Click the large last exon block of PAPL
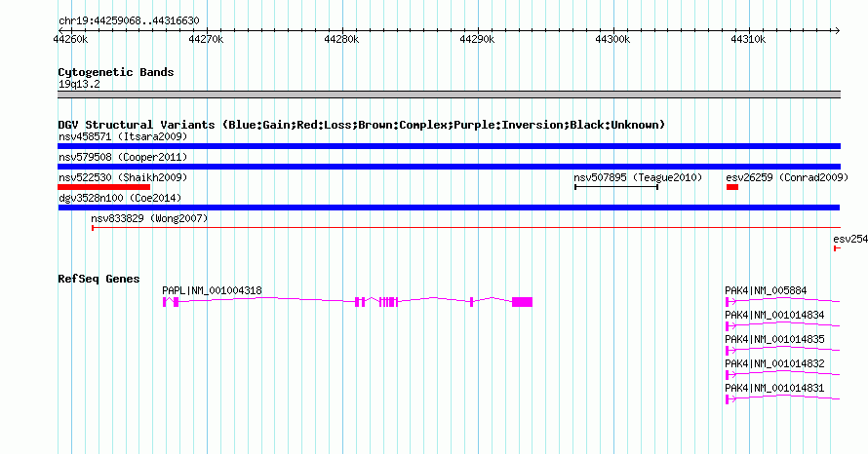Screen dimensions: 868x454 [522, 302]
